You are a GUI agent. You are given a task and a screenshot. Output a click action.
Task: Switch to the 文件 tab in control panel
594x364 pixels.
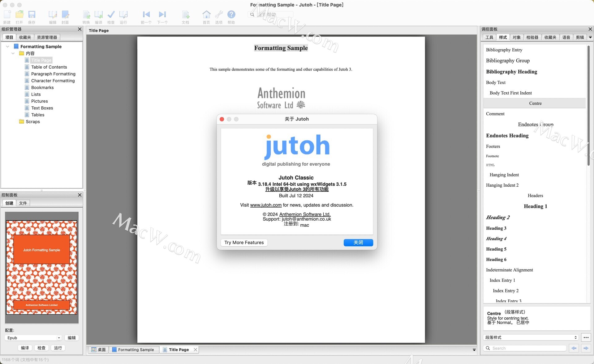[x=23, y=203]
